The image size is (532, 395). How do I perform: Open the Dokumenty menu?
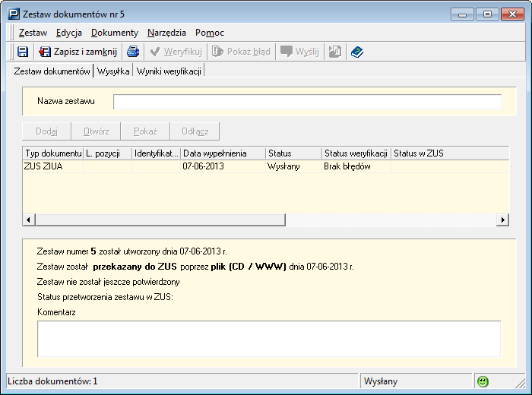tap(115, 33)
